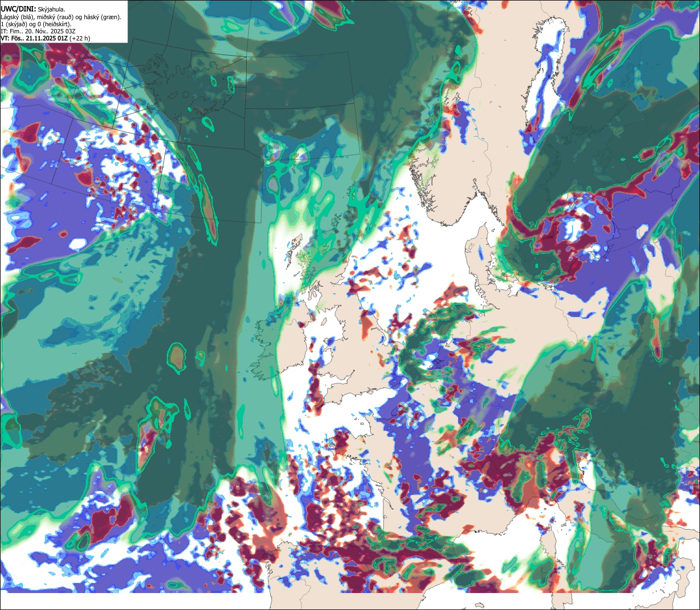Click the "Lágský (blá), miðský (rauð)" legend line
Image resolution: width=700 pixels, height=610 pixels.
[x=61, y=17]
